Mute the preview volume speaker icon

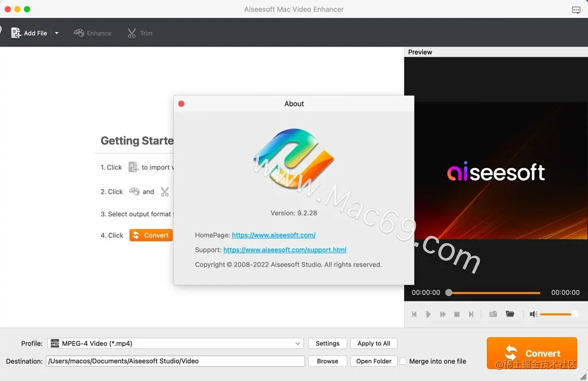tap(533, 314)
